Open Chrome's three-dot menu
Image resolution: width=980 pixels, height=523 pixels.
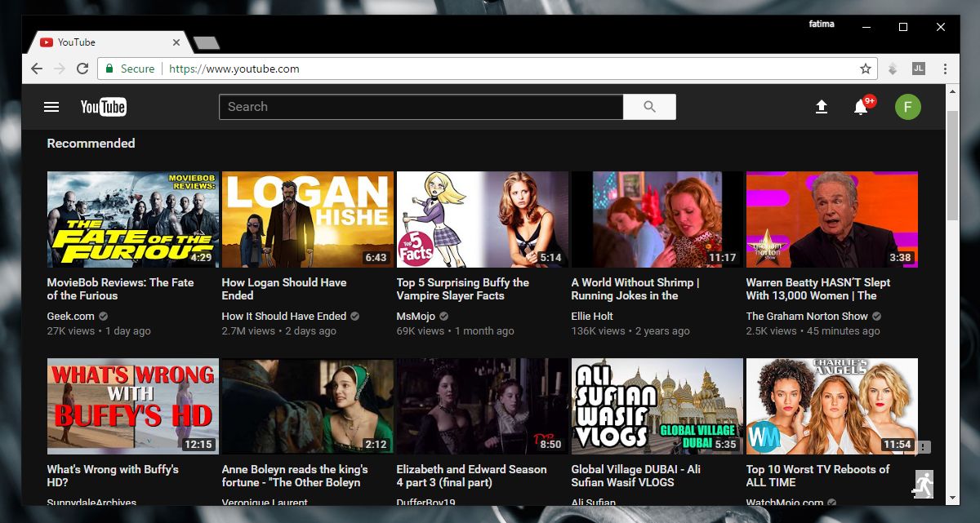pos(945,69)
